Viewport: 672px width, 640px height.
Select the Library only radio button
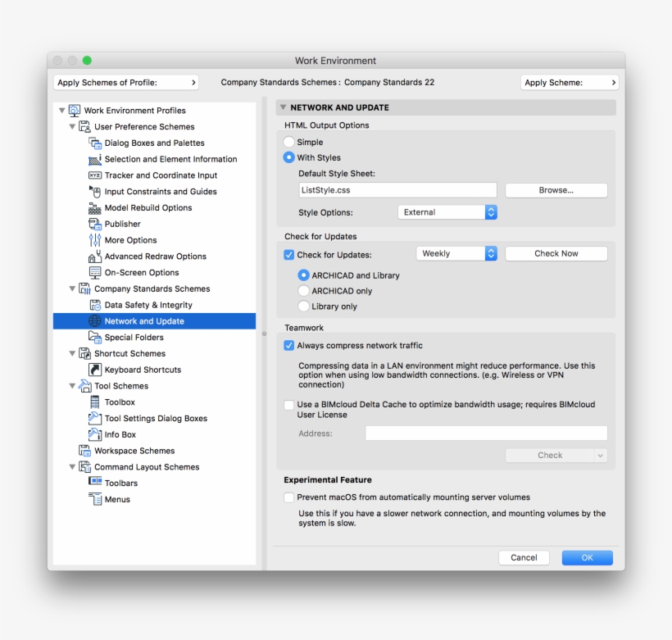coord(302,306)
